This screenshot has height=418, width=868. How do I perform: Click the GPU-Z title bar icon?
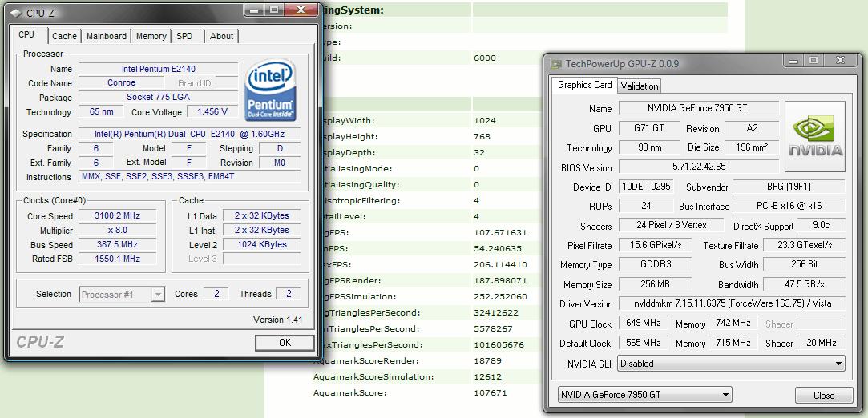pyautogui.click(x=555, y=64)
